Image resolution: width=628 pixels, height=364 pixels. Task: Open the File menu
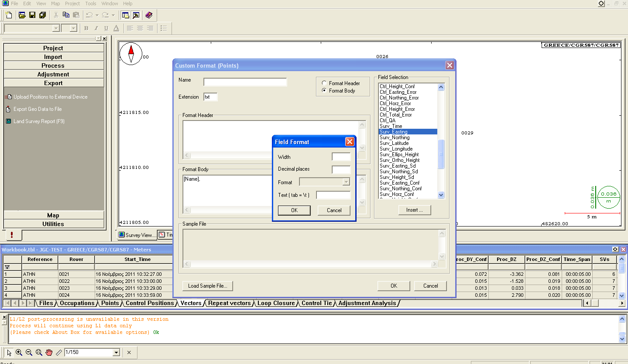(14, 3)
